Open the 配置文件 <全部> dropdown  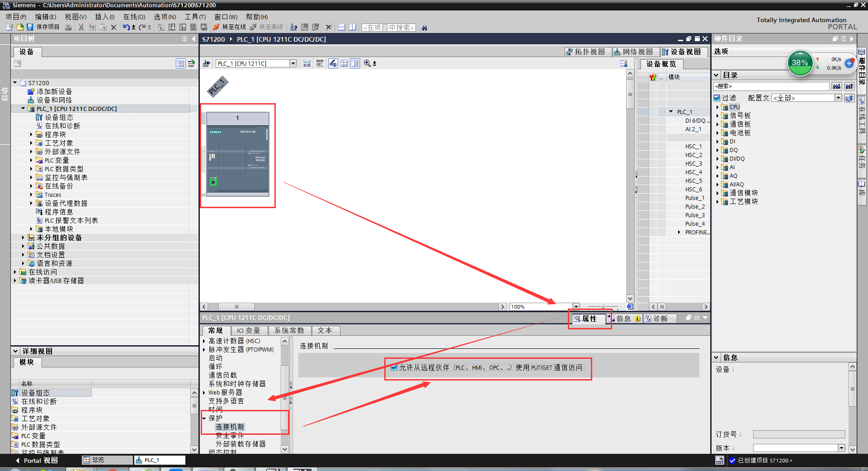pos(838,98)
